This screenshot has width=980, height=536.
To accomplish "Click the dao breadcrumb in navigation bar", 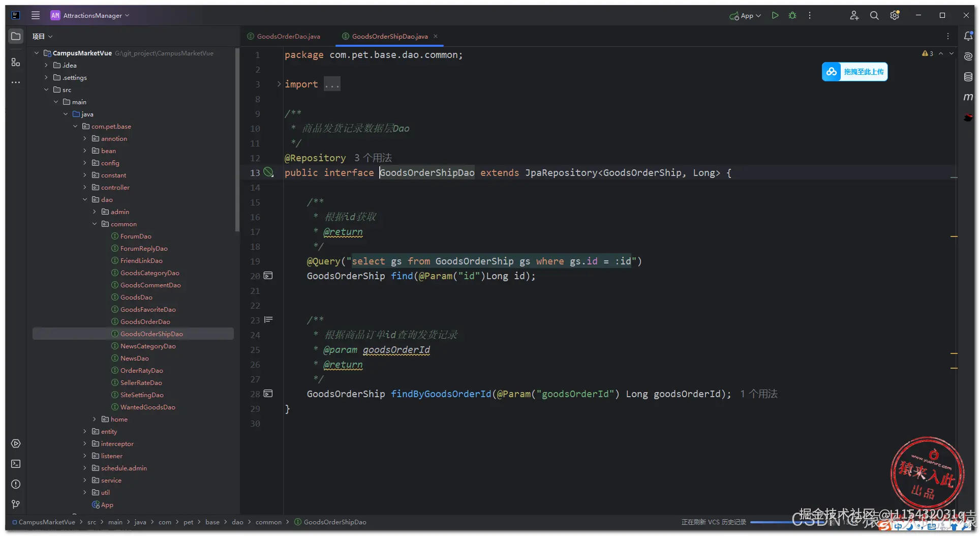I will point(237,522).
